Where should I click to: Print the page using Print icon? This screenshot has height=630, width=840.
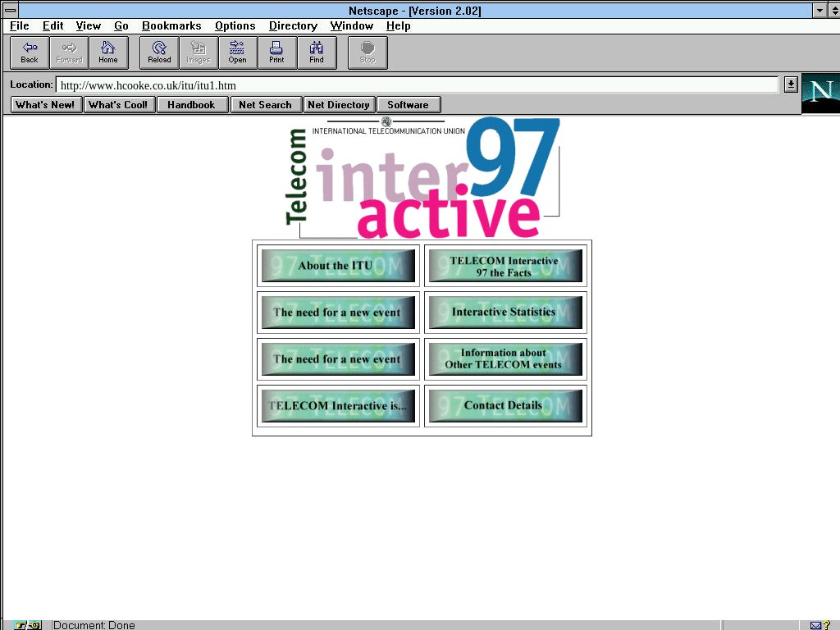pos(276,52)
